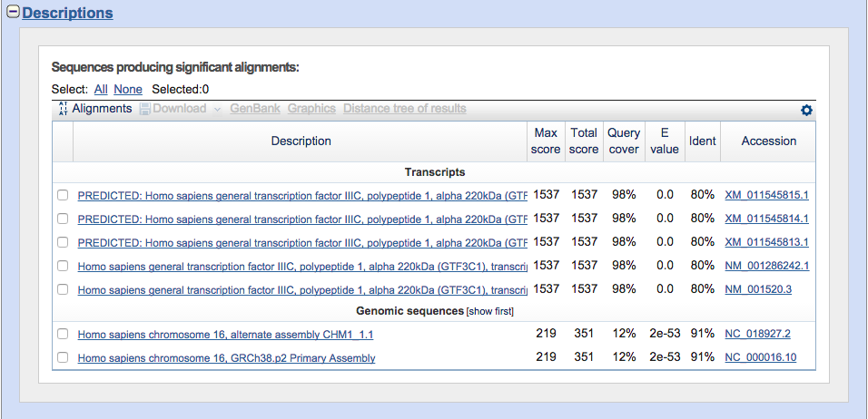This screenshot has height=419, width=868.
Task: Click Select All link
Action: (x=101, y=89)
